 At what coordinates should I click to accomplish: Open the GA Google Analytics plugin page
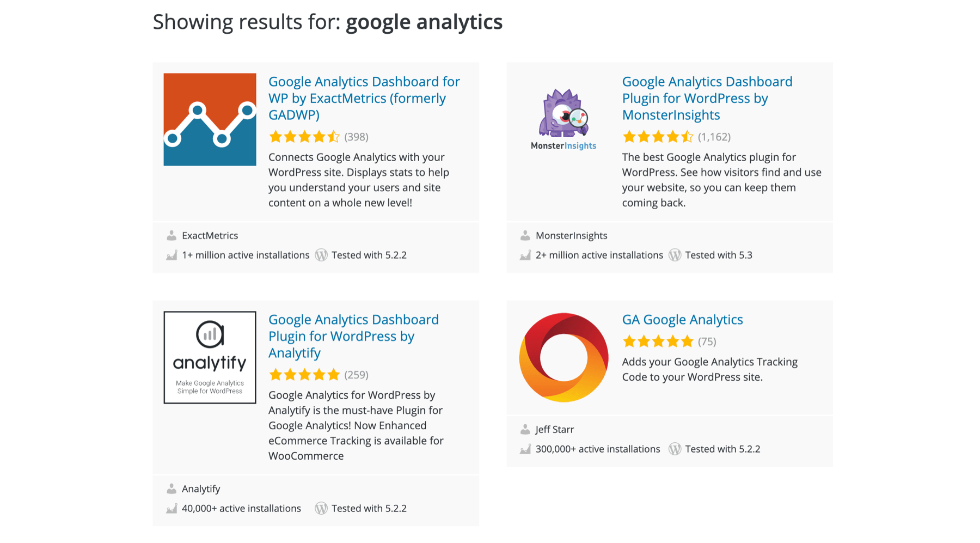click(x=683, y=319)
